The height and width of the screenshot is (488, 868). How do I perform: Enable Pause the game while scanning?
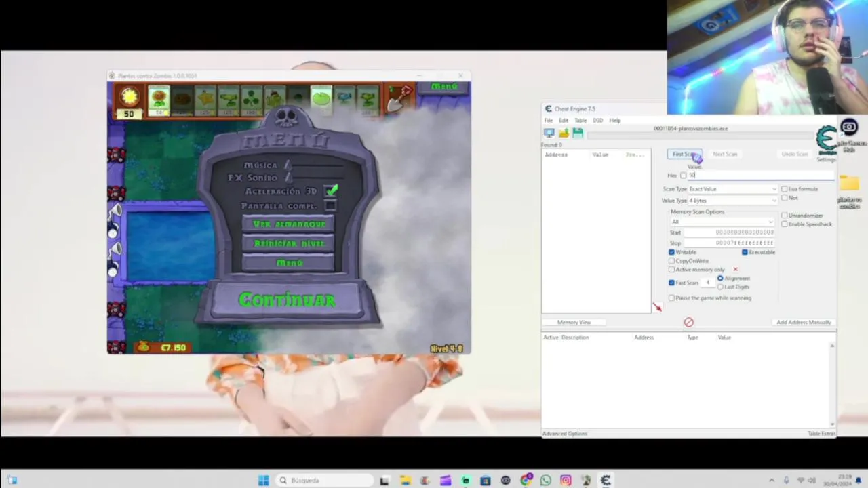pyautogui.click(x=671, y=298)
